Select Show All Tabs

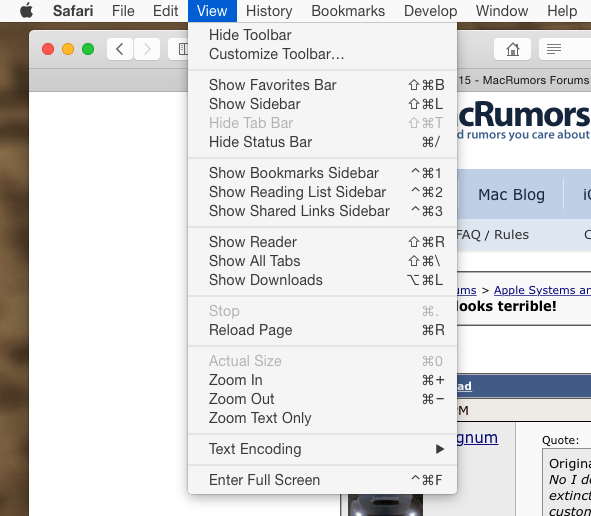pos(323,261)
